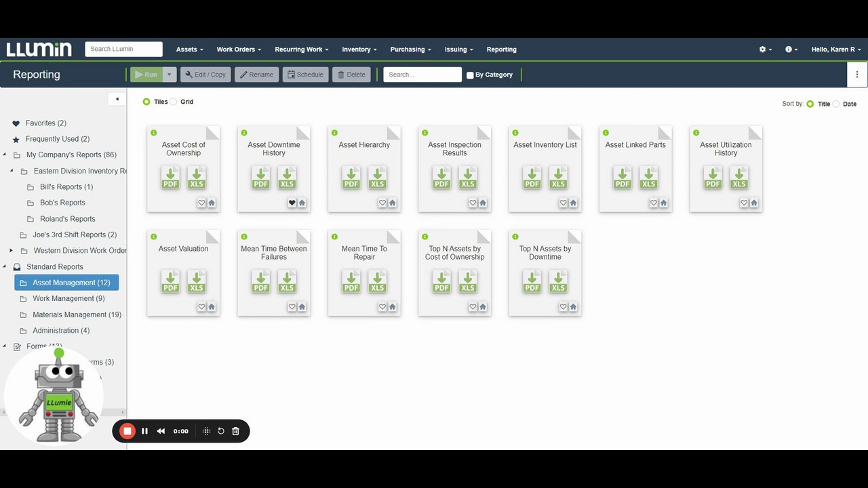Click the Schedule button

point(305,75)
